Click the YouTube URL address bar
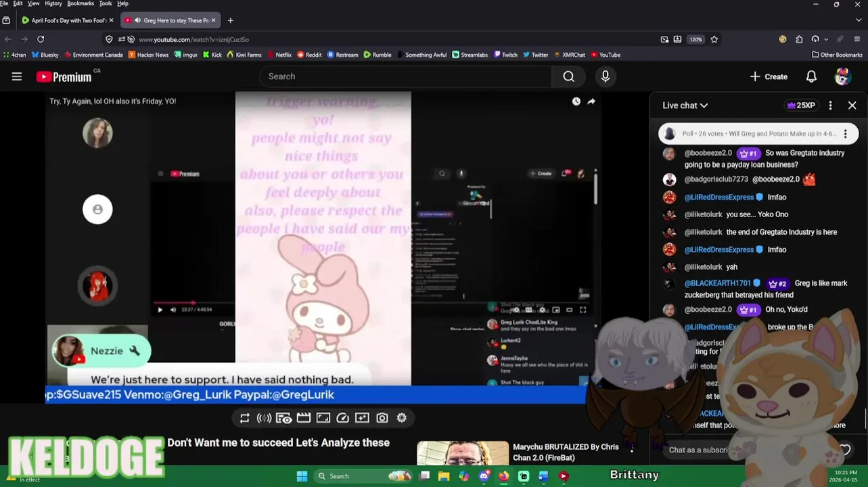868x487 pixels. (379, 39)
